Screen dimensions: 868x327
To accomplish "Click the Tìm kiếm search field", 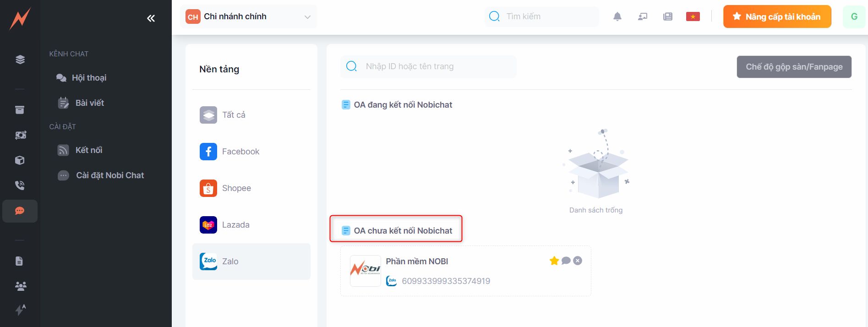I will click(542, 16).
